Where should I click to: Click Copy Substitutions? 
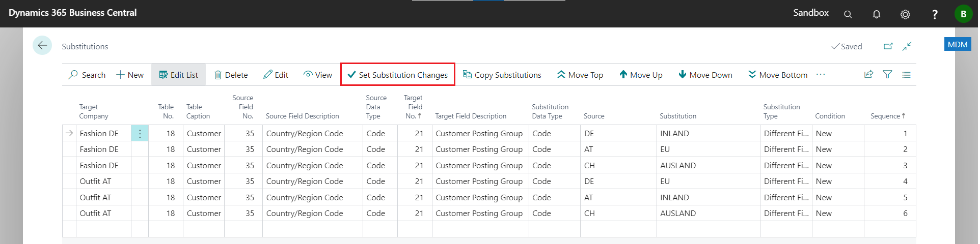coord(502,75)
